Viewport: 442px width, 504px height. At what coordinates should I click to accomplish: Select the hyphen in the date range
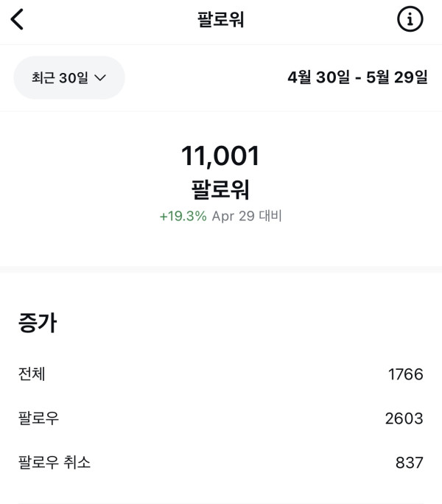click(x=358, y=77)
